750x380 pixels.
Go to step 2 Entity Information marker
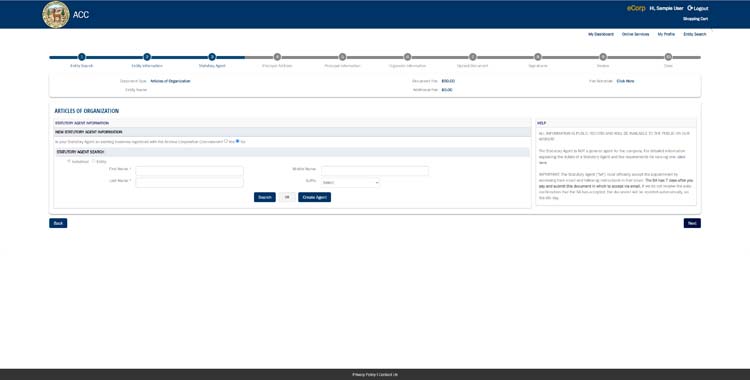(147, 57)
